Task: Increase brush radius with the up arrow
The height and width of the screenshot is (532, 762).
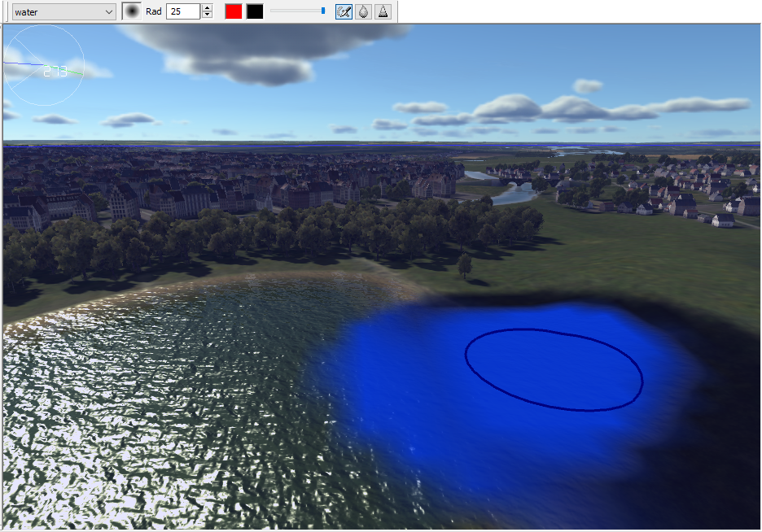Action: click(208, 8)
